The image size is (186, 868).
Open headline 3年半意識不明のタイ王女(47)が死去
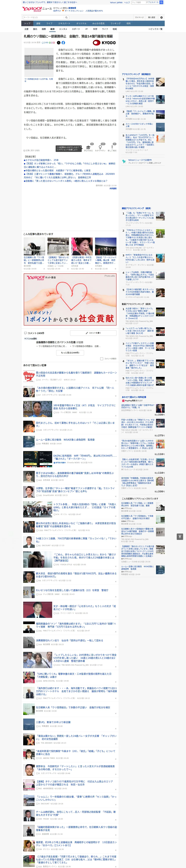pos(84,407)
